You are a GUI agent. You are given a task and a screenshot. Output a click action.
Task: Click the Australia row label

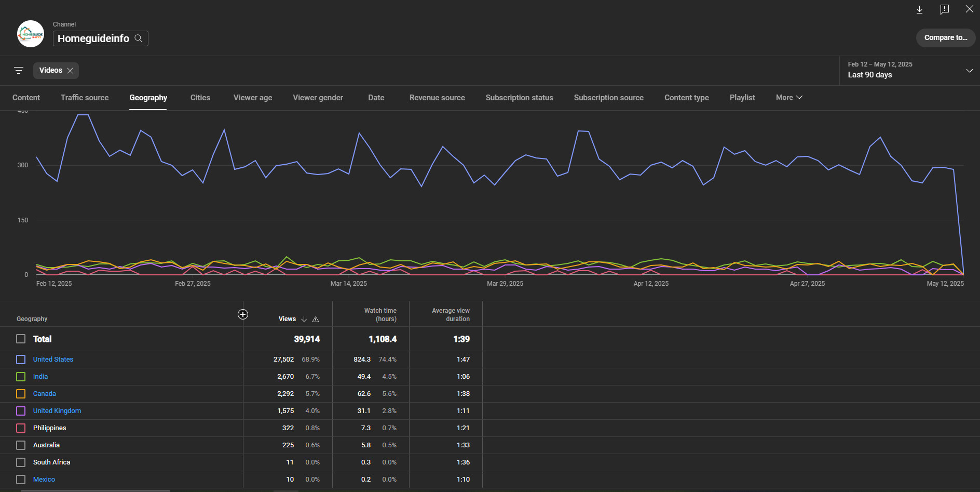point(46,445)
